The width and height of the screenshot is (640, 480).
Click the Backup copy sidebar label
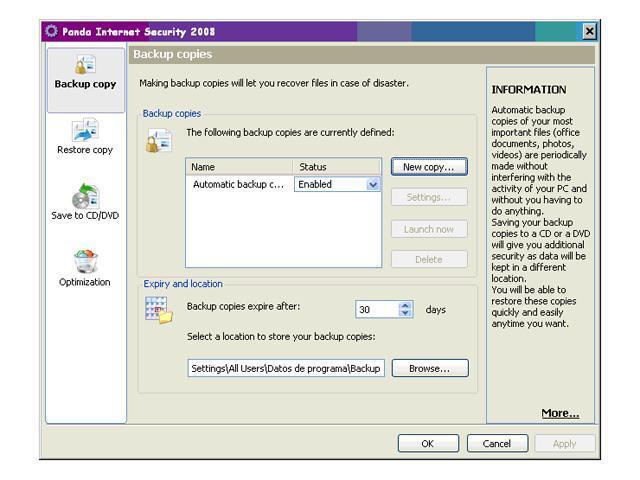point(85,84)
